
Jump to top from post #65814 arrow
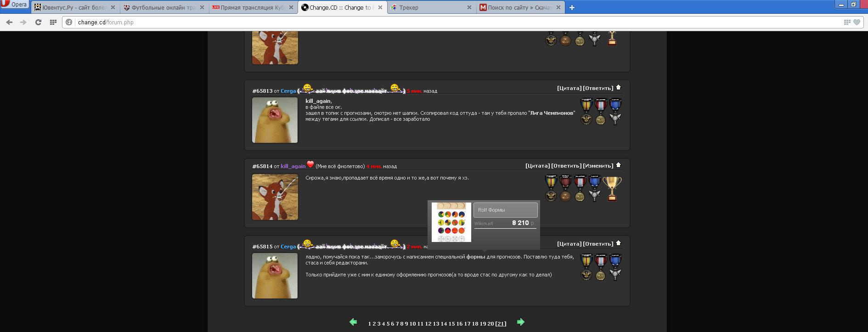pos(618,165)
